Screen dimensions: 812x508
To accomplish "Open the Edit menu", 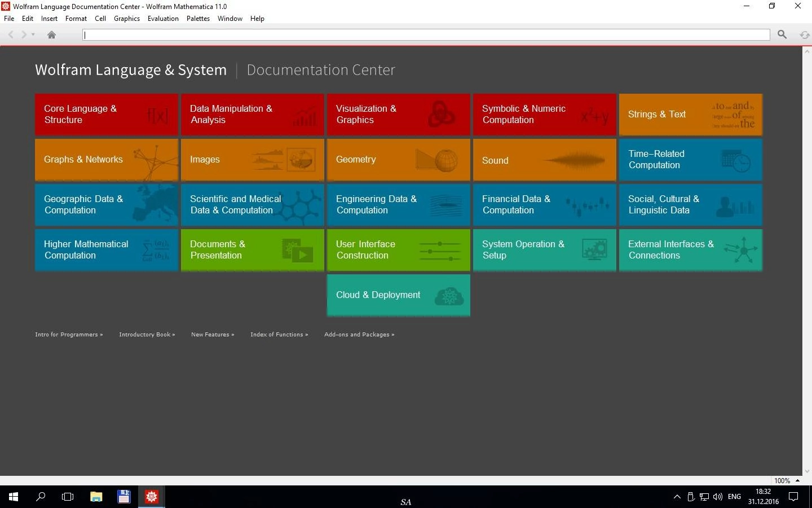I will 28,19.
